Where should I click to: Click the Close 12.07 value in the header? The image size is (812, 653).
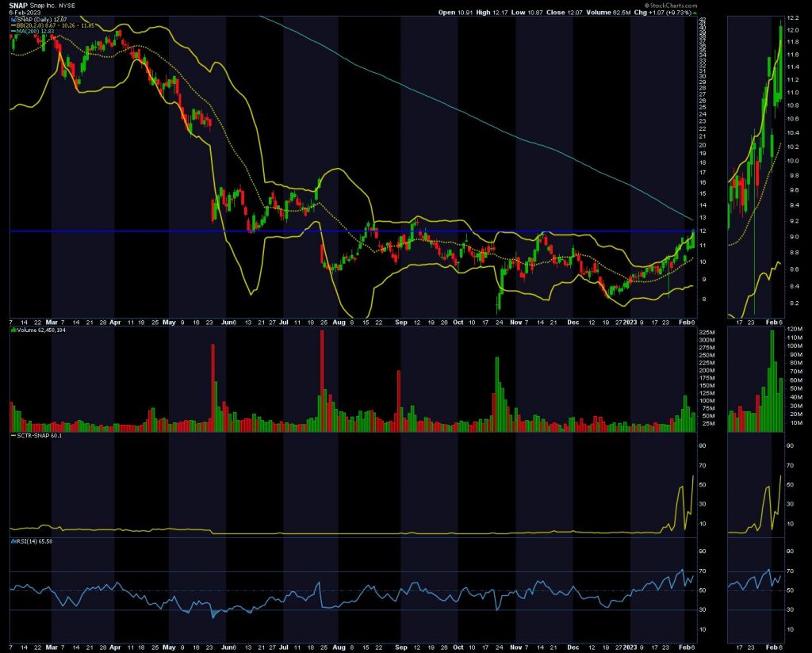tap(565, 13)
